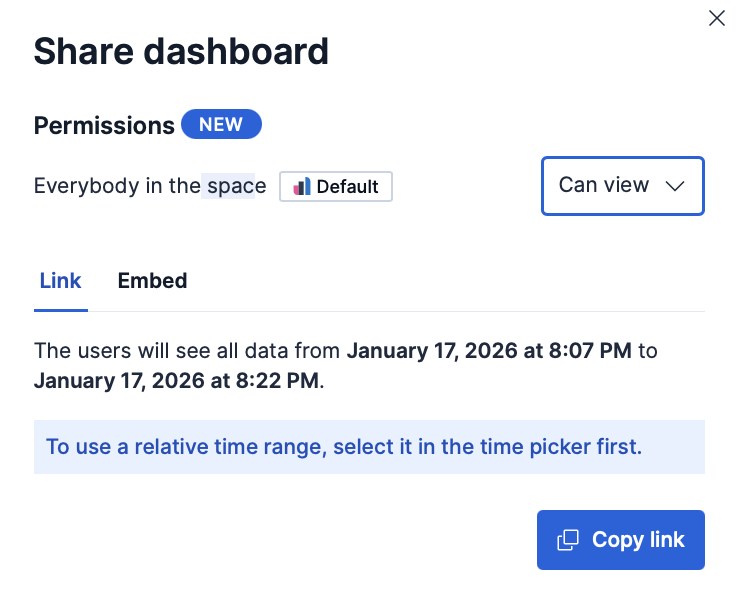Click the colorful Default space logo icon
740x606 pixels.
point(302,187)
